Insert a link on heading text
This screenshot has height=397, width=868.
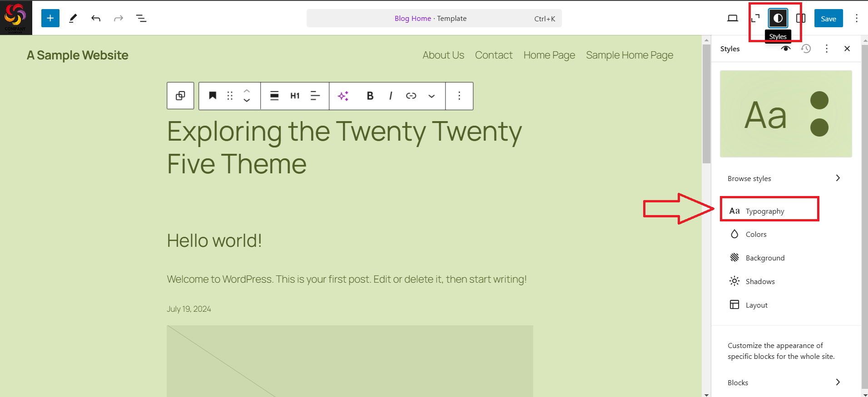[411, 96]
